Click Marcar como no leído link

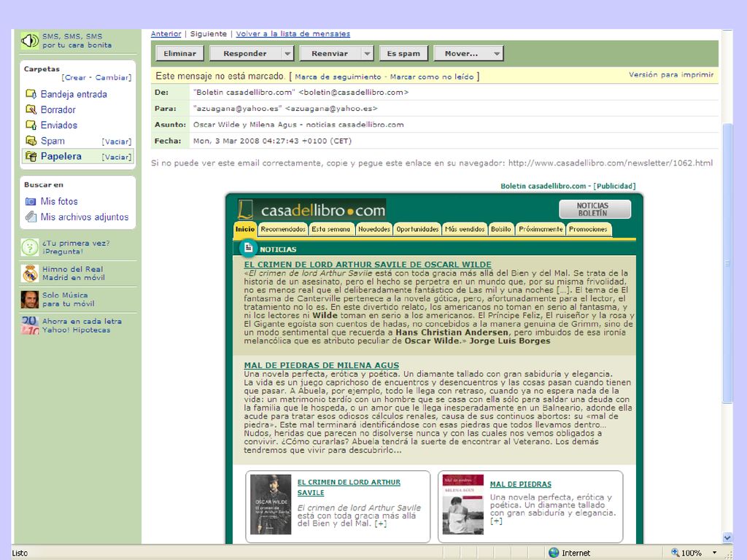click(432, 77)
